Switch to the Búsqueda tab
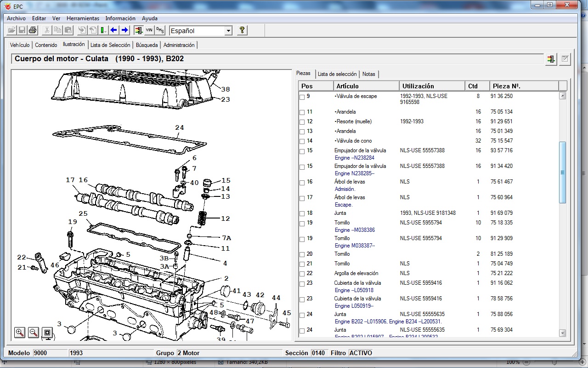This screenshot has width=588, height=368. click(147, 45)
